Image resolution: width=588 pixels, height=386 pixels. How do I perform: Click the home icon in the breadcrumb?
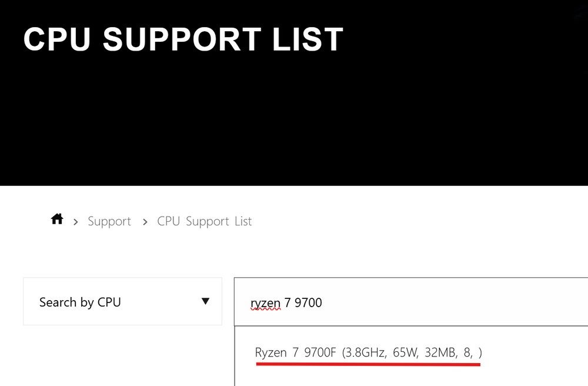coord(57,219)
